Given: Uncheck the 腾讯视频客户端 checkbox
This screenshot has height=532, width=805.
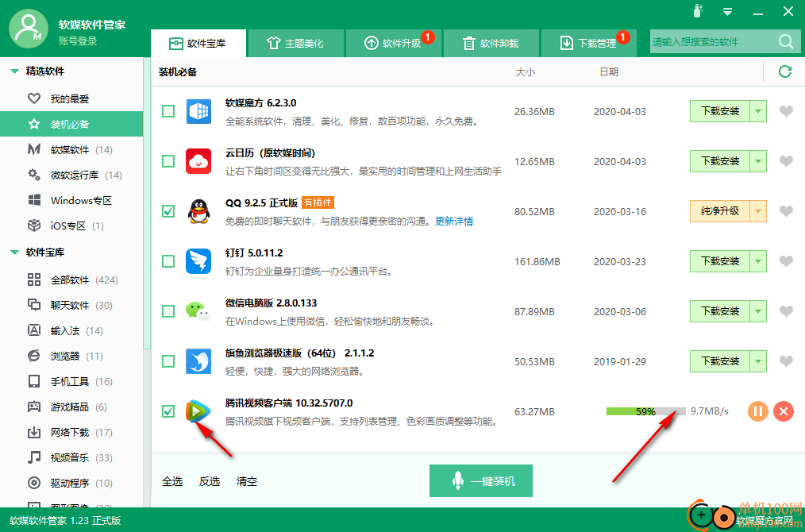Looking at the screenshot, I should point(168,411).
